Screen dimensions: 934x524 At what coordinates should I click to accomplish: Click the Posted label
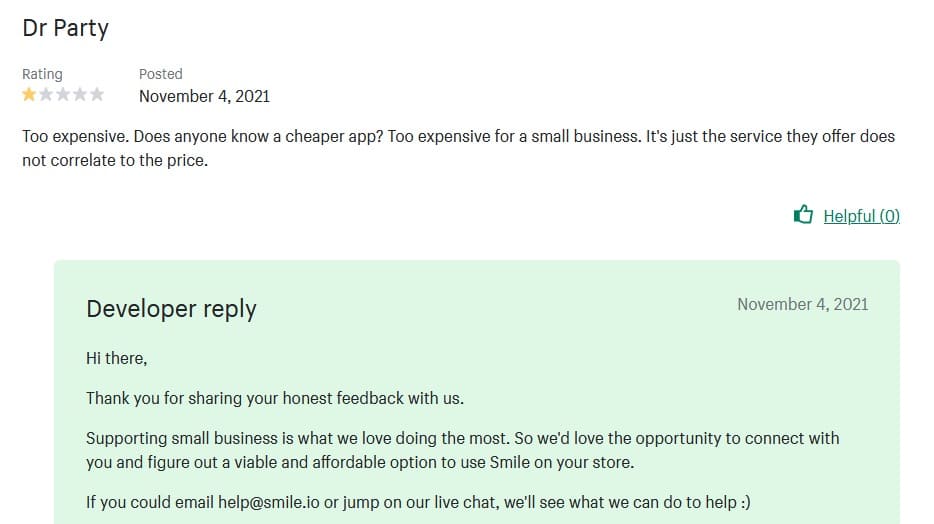click(160, 74)
